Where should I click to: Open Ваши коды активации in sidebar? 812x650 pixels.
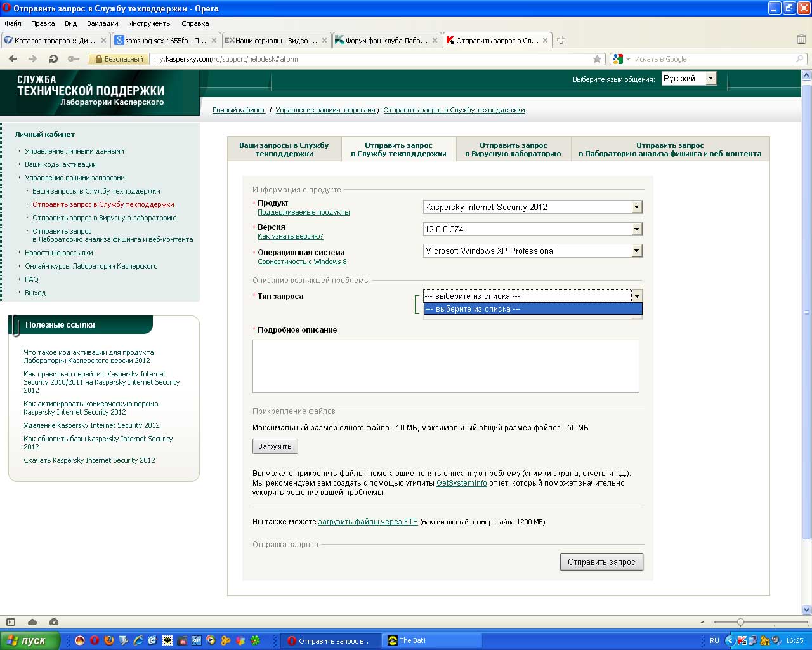click(61, 164)
